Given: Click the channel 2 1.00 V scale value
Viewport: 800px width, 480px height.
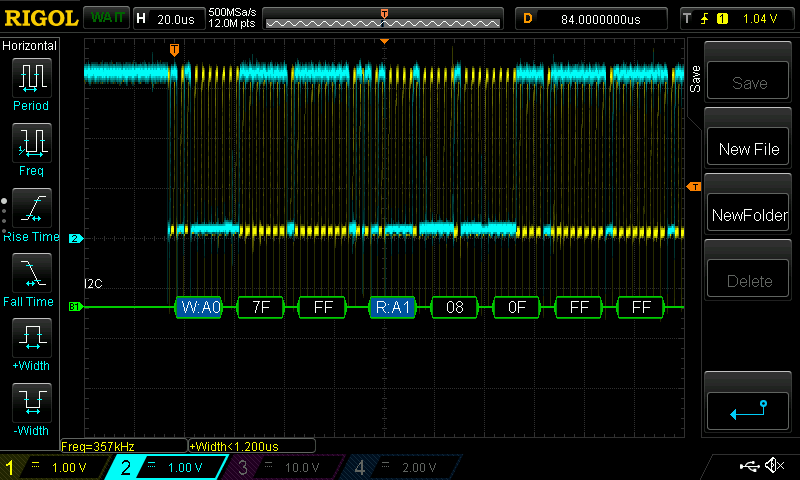Looking at the screenshot, I should [x=185, y=467].
